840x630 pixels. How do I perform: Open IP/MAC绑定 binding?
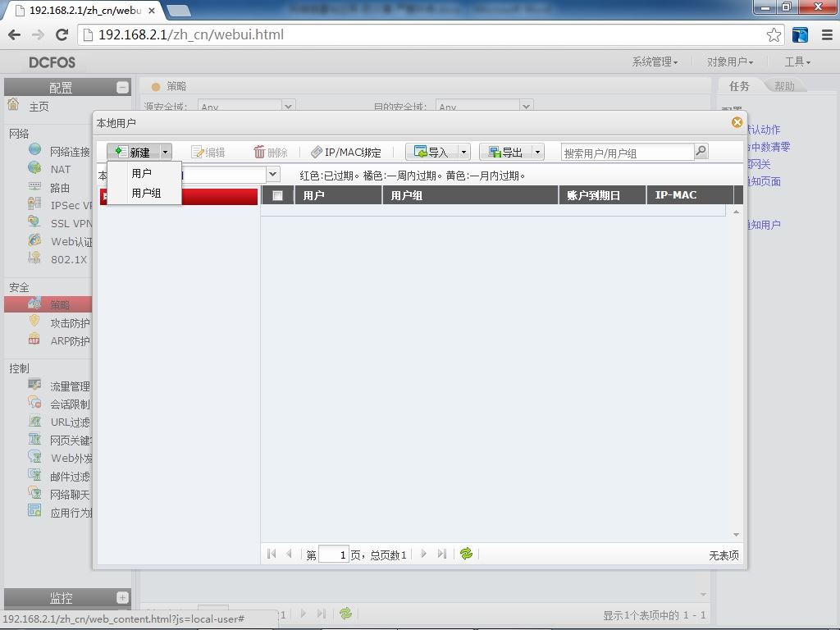pyautogui.click(x=346, y=152)
